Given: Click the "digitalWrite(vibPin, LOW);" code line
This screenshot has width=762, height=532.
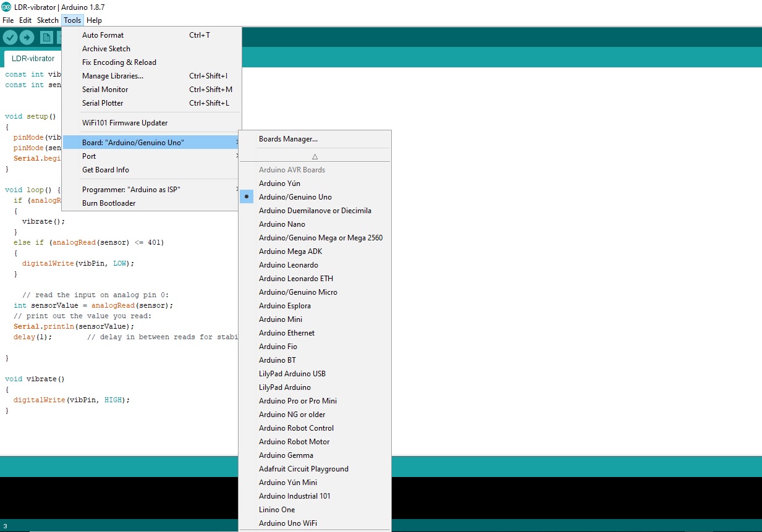Looking at the screenshot, I should pyautogui.click(x=78, y=263).
